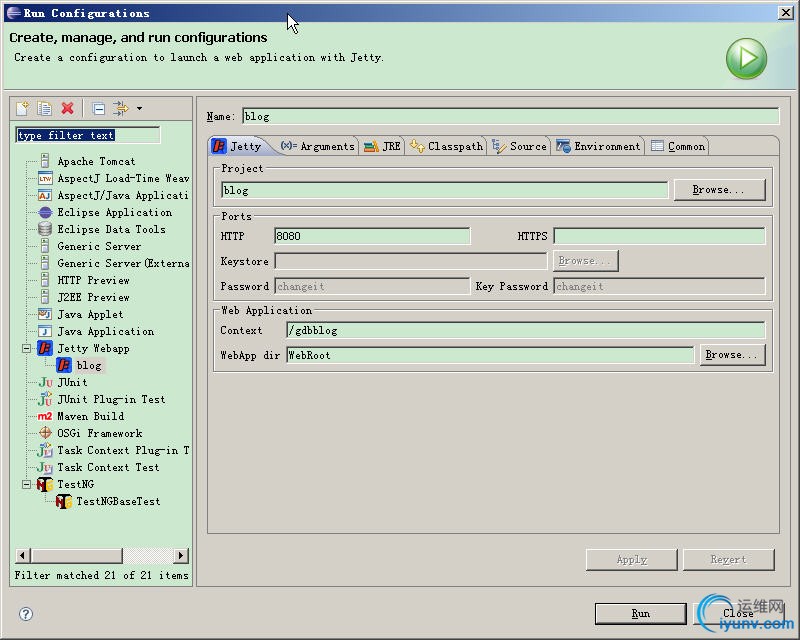Click the New launch configuration icon

tap(23, 108)
